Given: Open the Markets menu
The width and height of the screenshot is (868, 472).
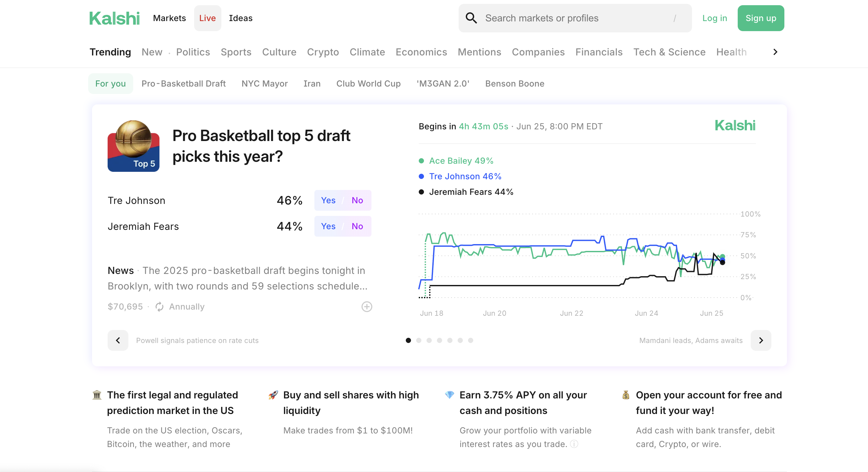Looking at the screenshot, I should tap(169, 18).
